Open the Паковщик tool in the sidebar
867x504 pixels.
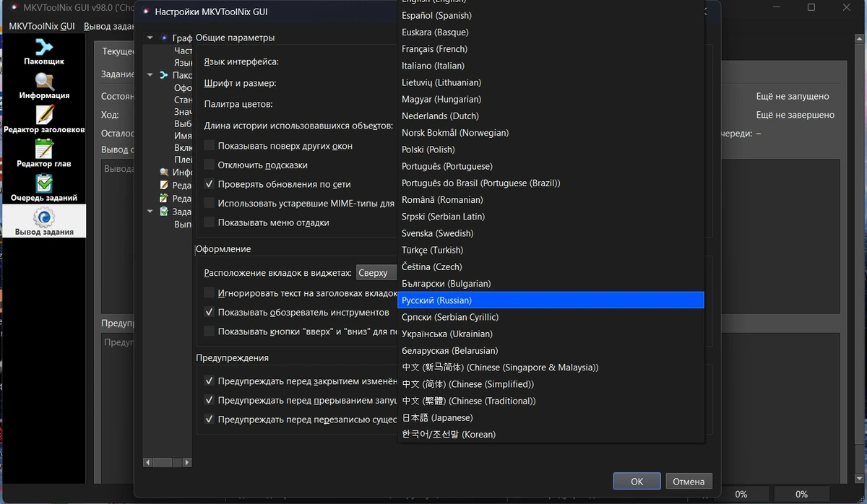44,52
